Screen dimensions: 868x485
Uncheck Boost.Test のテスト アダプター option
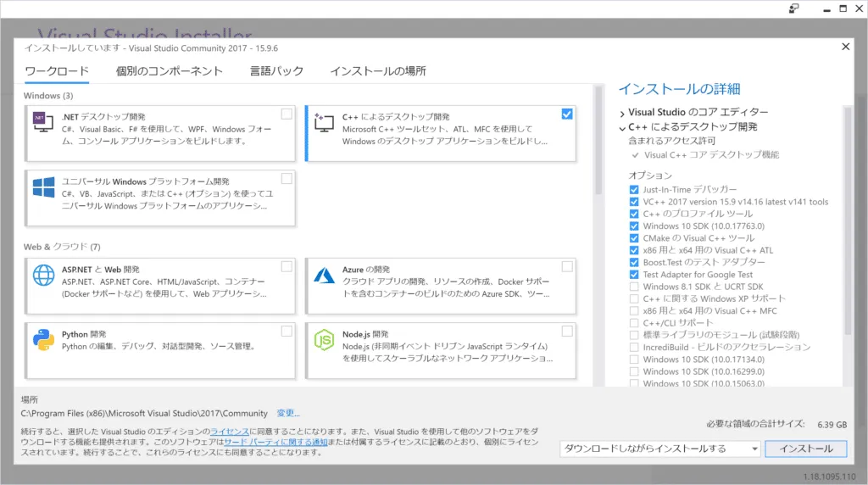point(634,263)
